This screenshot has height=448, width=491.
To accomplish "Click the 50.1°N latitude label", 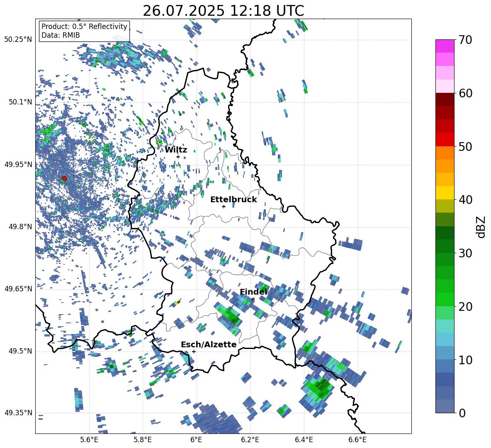I will [x=21, y=102].
